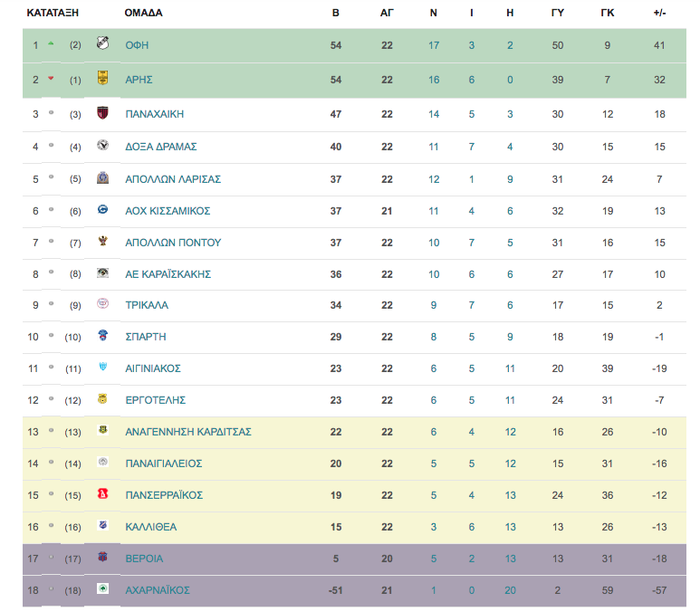This screenshot has height=612, width=700.
Task: Click the ΣΠΑΡΤΗ blue team badge
Action: coord(102,335)
